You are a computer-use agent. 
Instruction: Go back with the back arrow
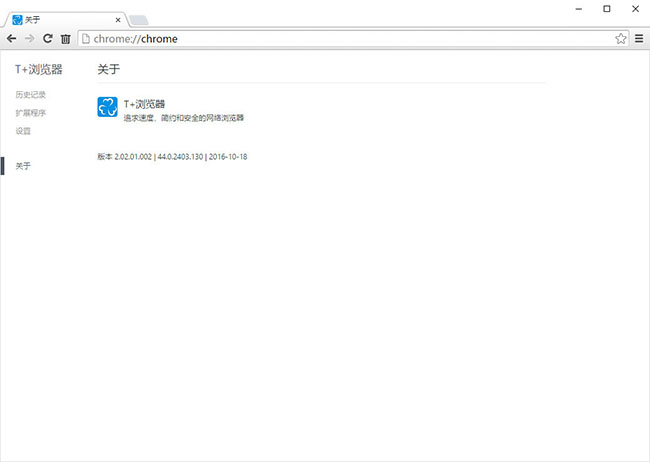tap(12, 39)
